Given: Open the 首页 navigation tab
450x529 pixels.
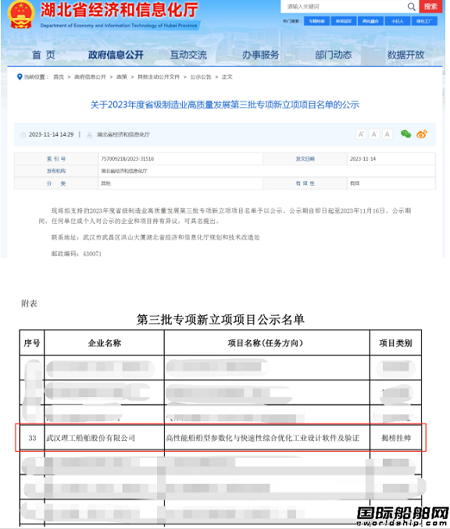Looking at the screenshot, I should pos(44,55).
